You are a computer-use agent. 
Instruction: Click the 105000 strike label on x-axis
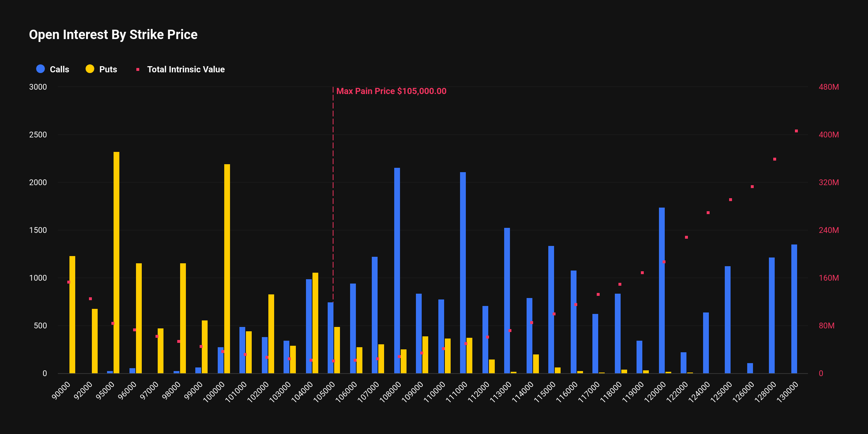[x=324, y=392]
